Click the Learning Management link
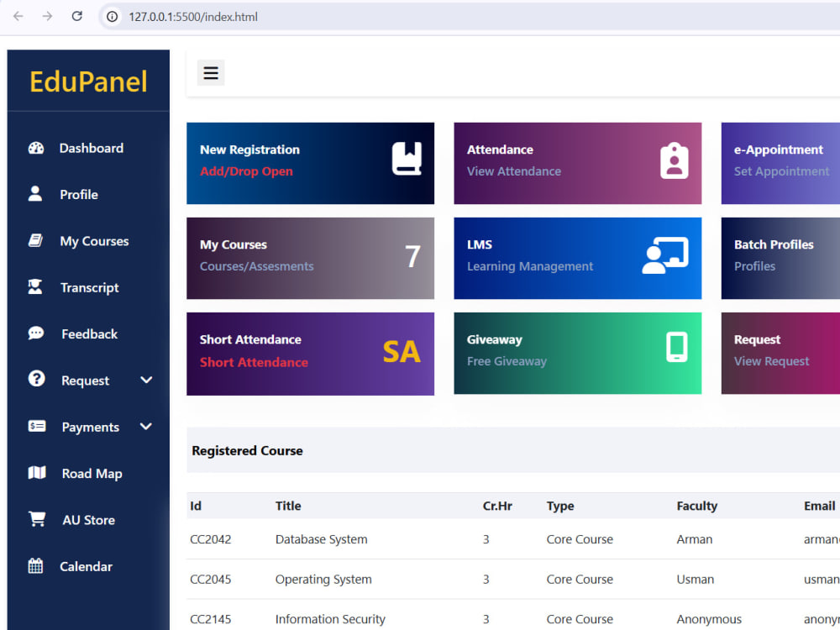The height and width of the screenshot is (630, 840). coord(530,266)
